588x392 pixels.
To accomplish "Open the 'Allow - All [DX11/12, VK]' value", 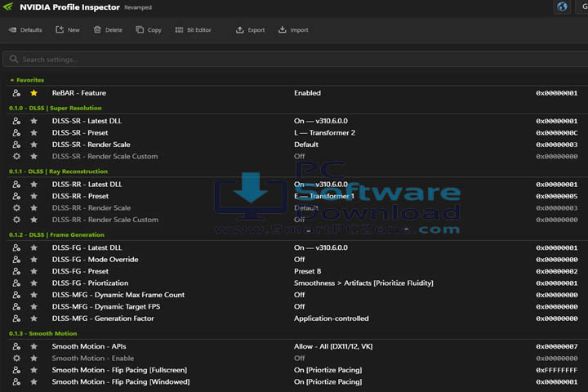I will point(333,346).
